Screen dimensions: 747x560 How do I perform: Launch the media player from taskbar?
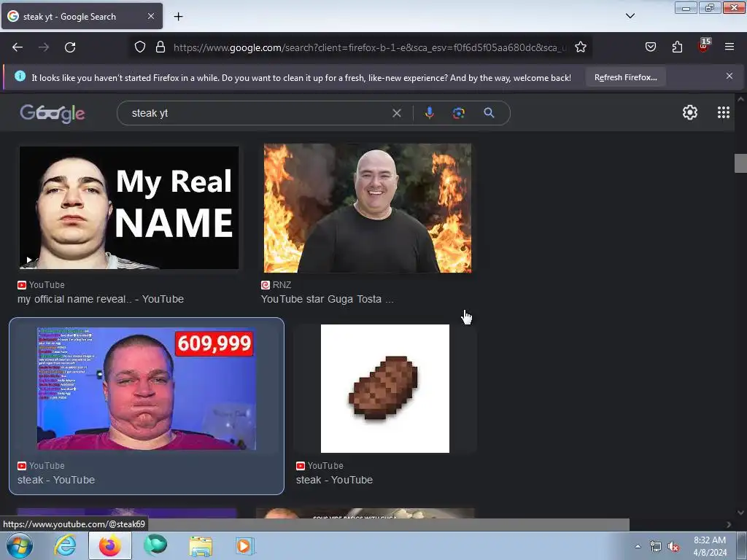pos(245,545)
